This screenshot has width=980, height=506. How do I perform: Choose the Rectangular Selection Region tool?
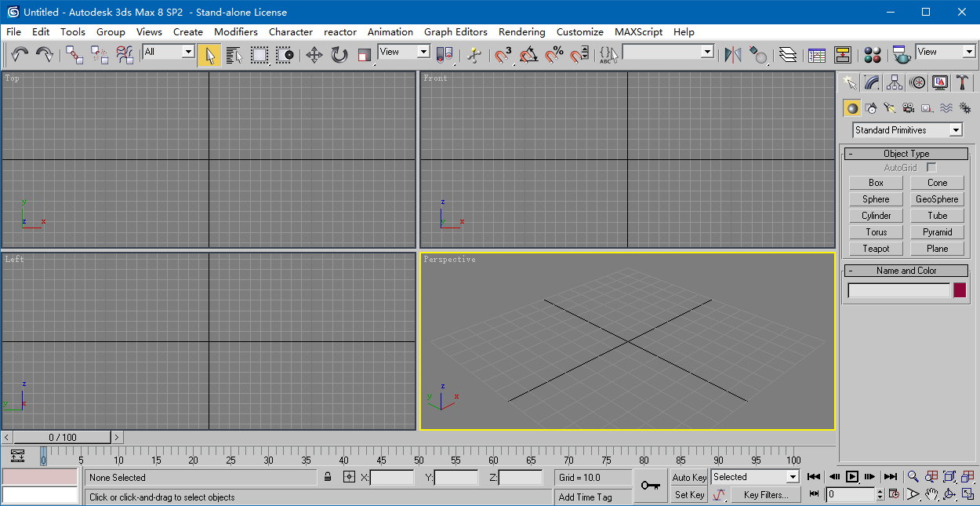260,55
